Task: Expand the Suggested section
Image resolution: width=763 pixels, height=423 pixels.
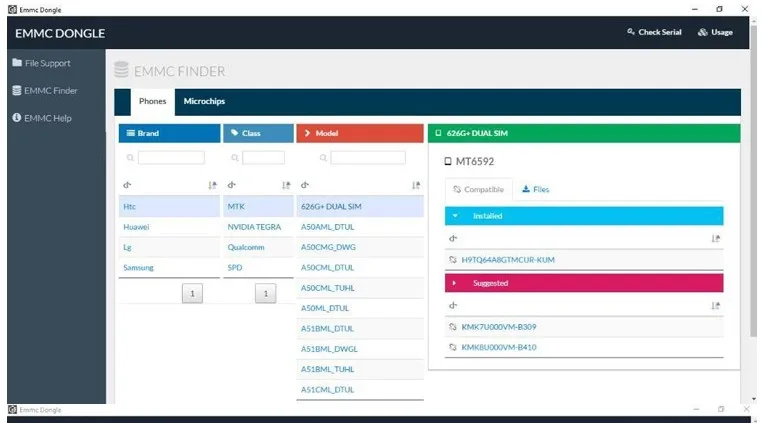Action: (454, 283)
